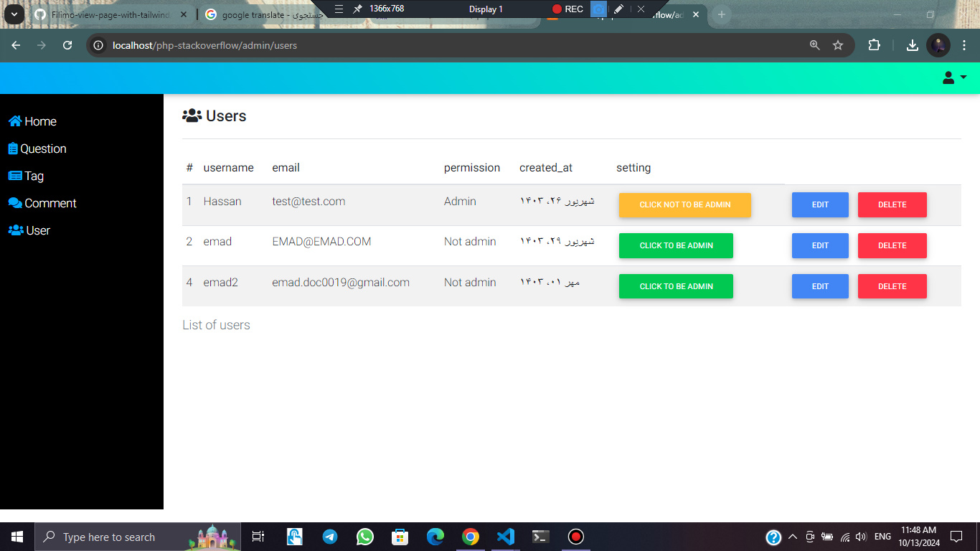The height and width of the screenshot is (551, 980).
Task: Show hidden system tray icons
Action: click(x=793, y=537)
